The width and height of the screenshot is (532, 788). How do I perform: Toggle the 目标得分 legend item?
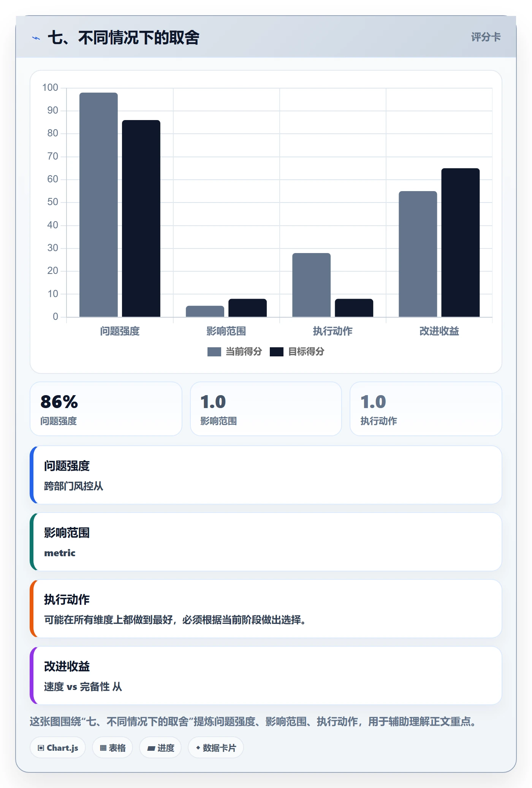pyautogui.click(x=297, y=351)
